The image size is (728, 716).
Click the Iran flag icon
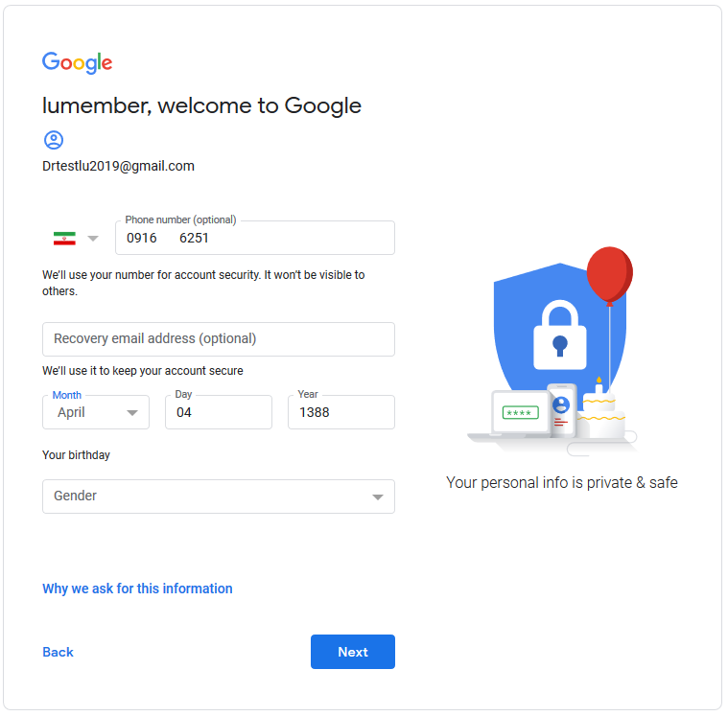64,239
